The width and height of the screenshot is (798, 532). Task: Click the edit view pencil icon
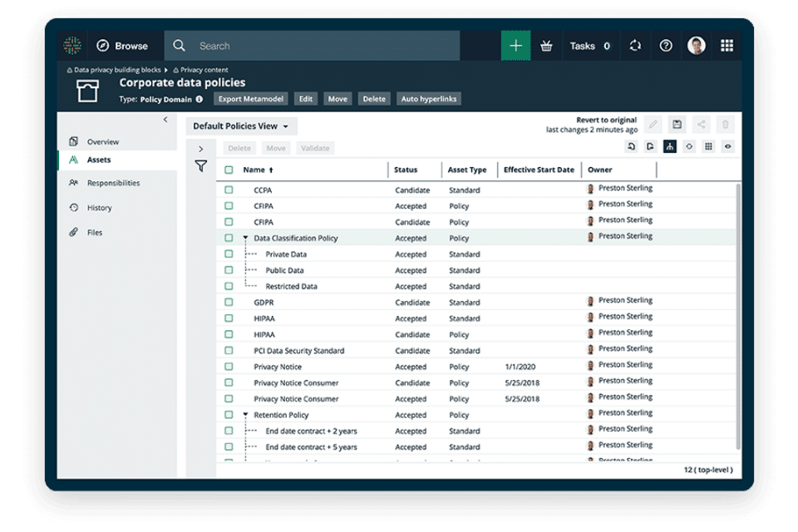pos(653,124)
